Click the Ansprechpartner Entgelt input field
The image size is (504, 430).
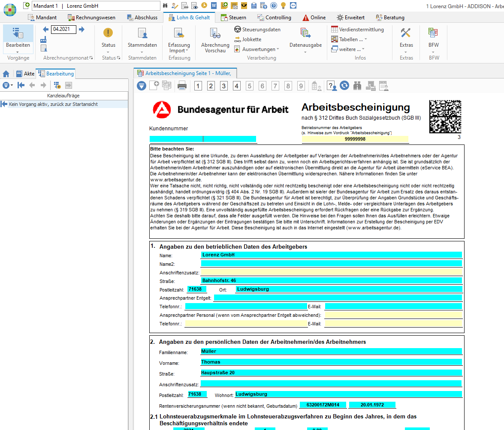[338, 298]
